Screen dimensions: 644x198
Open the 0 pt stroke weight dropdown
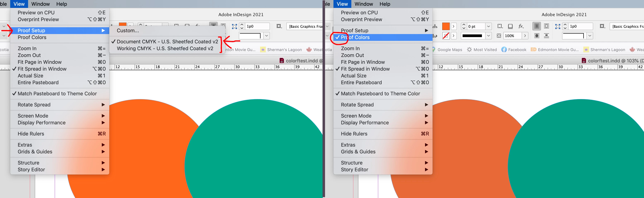(488, 26)
